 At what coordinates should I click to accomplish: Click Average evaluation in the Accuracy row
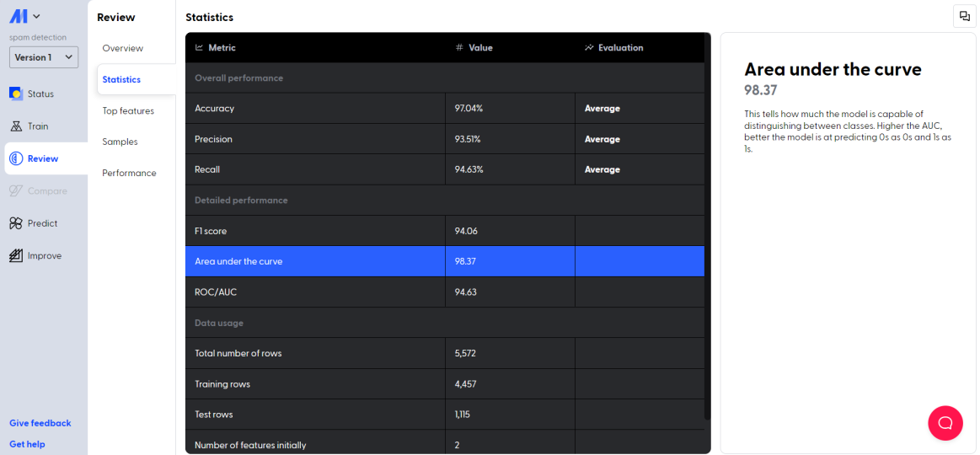[x=602, y=108]
